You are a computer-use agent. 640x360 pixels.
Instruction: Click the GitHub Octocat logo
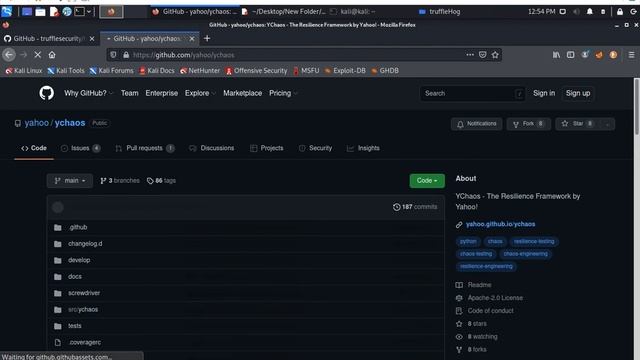[47, 93]
